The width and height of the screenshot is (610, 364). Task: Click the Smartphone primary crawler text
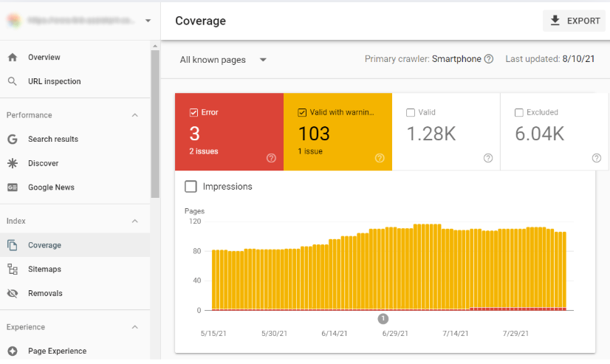(x=456, y=59)
